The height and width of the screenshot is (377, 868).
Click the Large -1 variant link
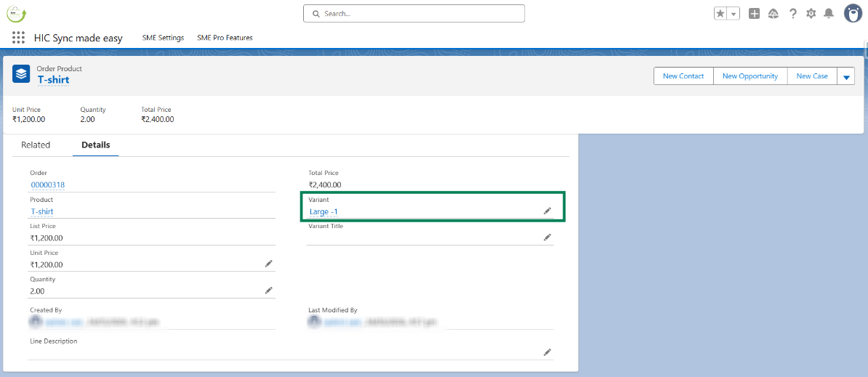(x=324, y=212)
